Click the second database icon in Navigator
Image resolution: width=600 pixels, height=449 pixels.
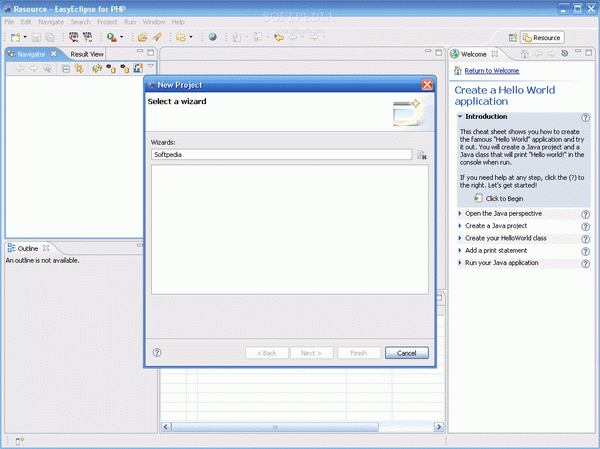[125, 69]
